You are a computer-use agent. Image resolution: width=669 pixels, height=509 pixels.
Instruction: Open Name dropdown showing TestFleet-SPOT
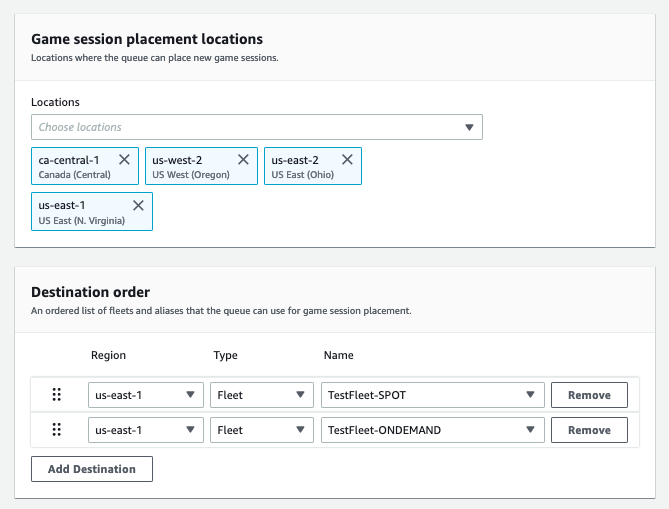[x=432, y=395]
